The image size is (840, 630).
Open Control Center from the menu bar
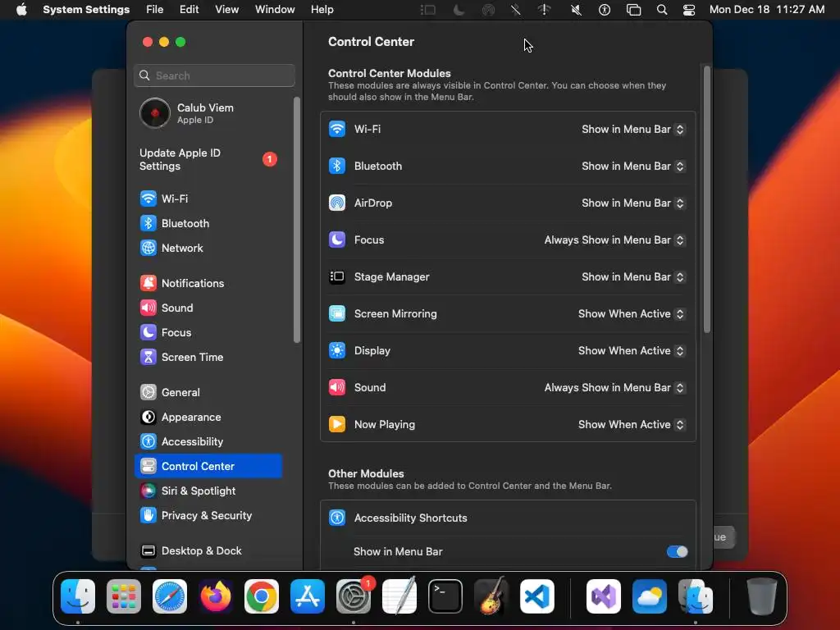pos(689,10)
